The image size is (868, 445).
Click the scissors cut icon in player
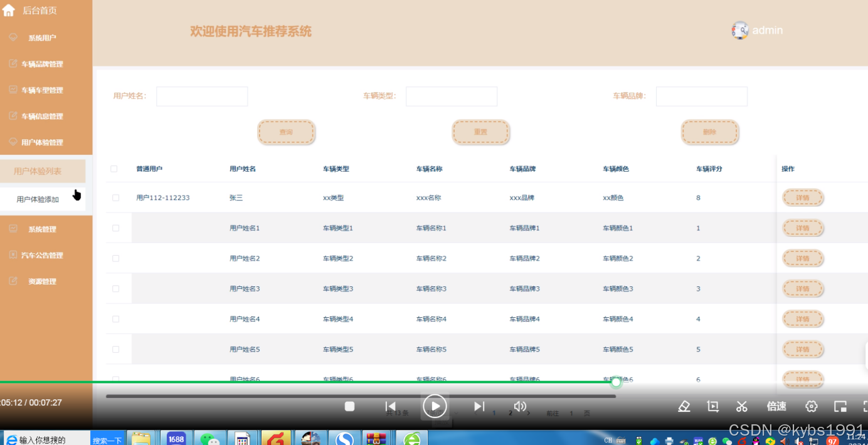click(x=742, y=406)
